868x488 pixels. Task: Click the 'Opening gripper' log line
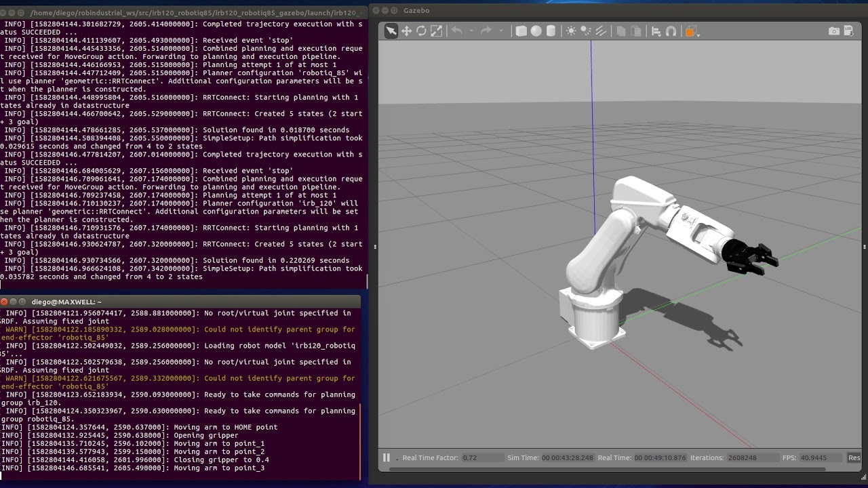coord(120,435)
